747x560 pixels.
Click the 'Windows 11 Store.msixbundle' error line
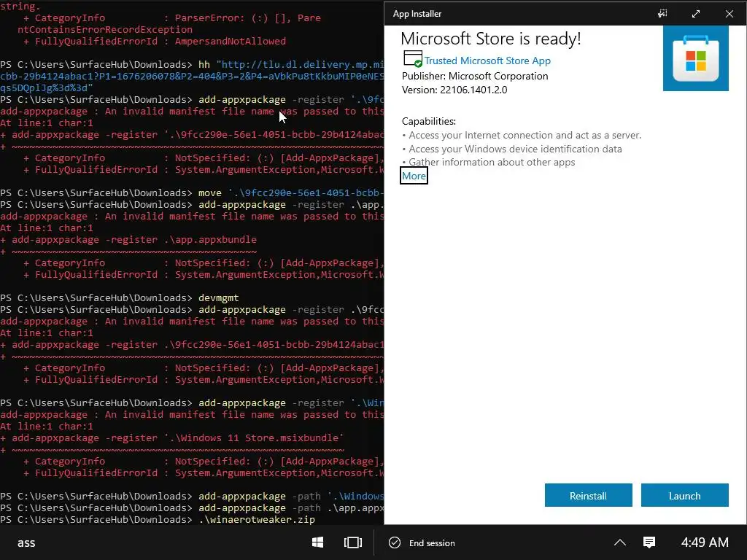click(172, 437)
